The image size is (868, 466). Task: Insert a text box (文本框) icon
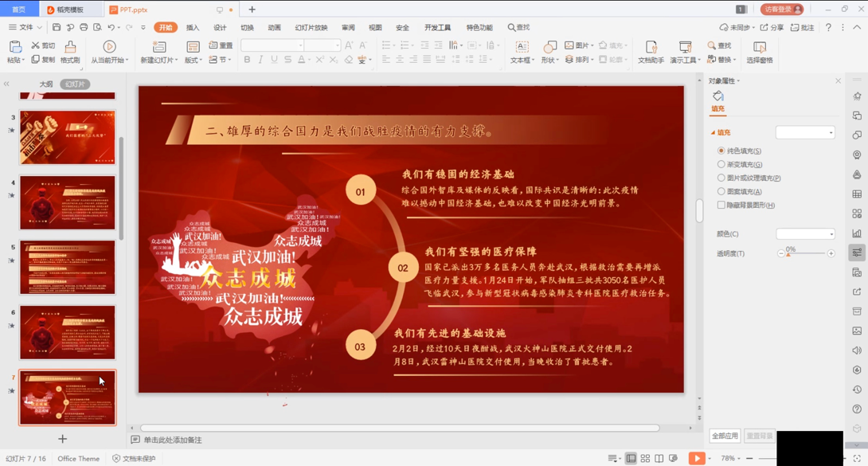(x=520, y=52)
